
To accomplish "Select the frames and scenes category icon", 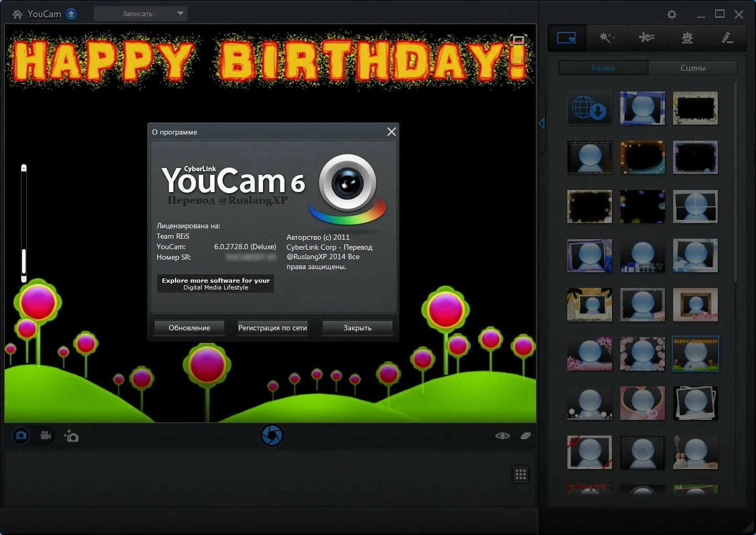I will (567, 38).
